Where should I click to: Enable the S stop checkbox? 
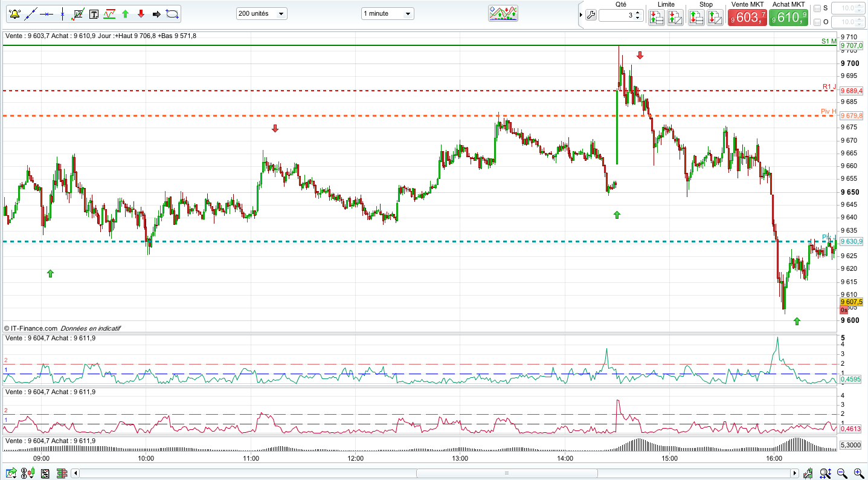(817, 8)
